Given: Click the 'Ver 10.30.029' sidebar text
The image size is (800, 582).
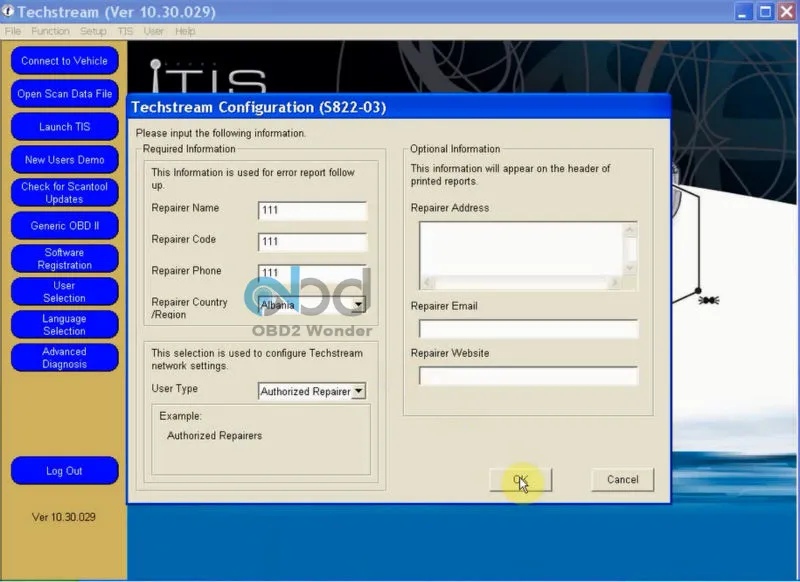Looking at the screenshot, I should coord(64,517).
